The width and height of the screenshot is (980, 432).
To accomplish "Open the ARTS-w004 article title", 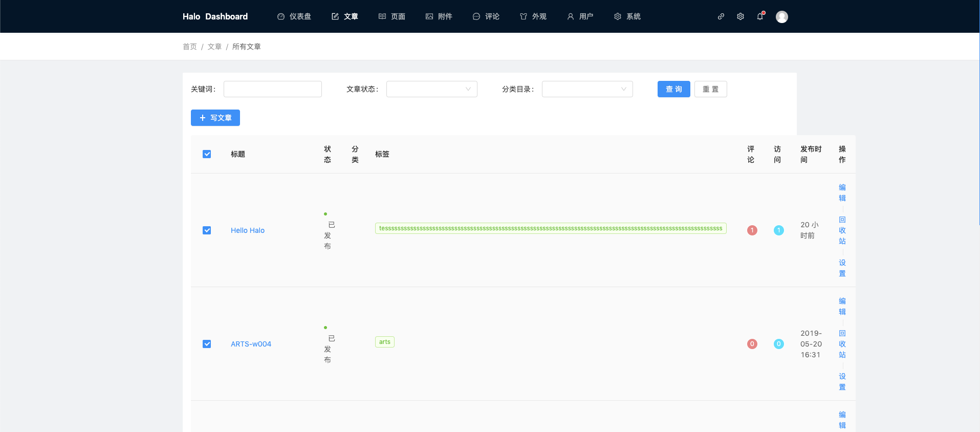I will 251,344.
